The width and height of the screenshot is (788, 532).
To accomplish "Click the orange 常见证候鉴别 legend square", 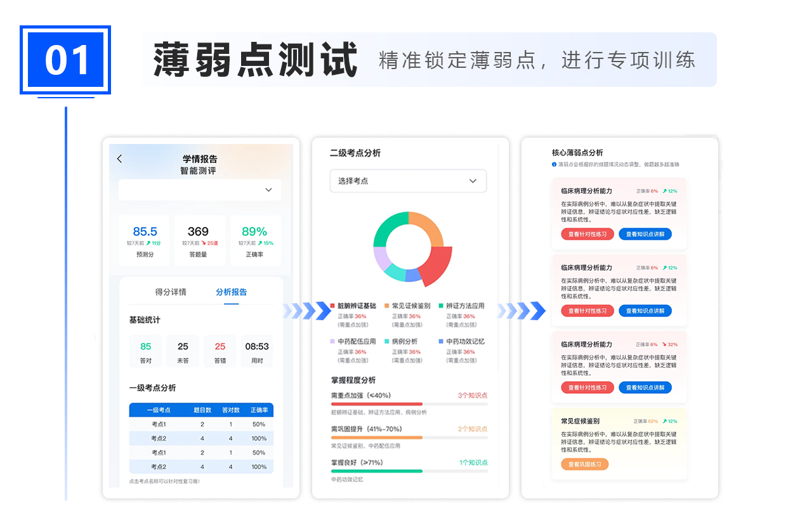I will pyautogui.click(x=387, y=306).
